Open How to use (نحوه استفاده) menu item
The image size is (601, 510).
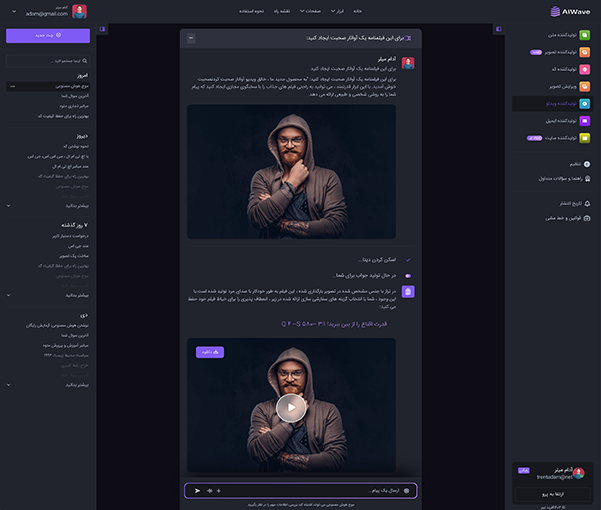tap(251, 11)
